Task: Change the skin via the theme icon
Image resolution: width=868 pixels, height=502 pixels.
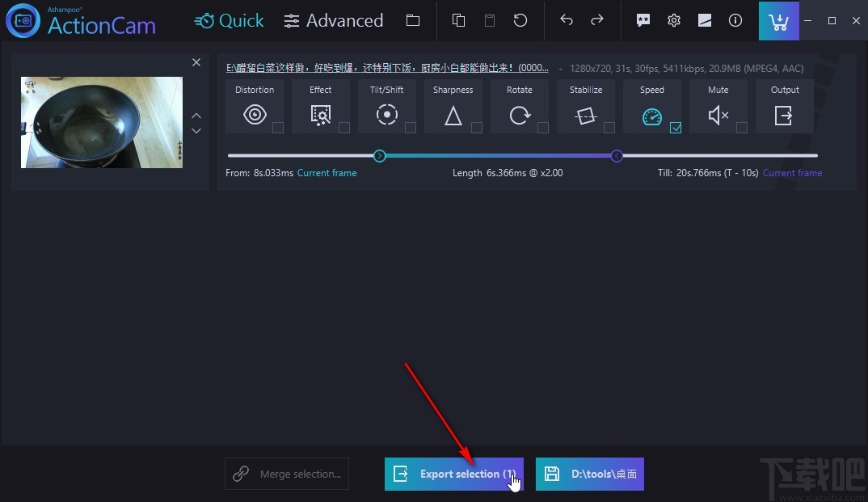Action: coord(704,20)
